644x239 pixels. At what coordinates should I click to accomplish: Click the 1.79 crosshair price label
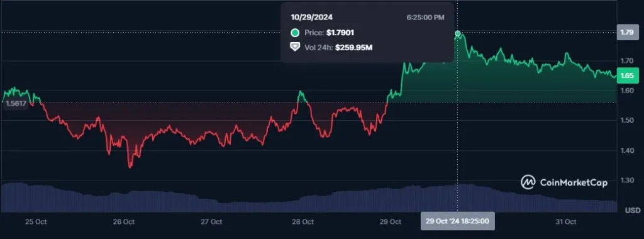627,32
